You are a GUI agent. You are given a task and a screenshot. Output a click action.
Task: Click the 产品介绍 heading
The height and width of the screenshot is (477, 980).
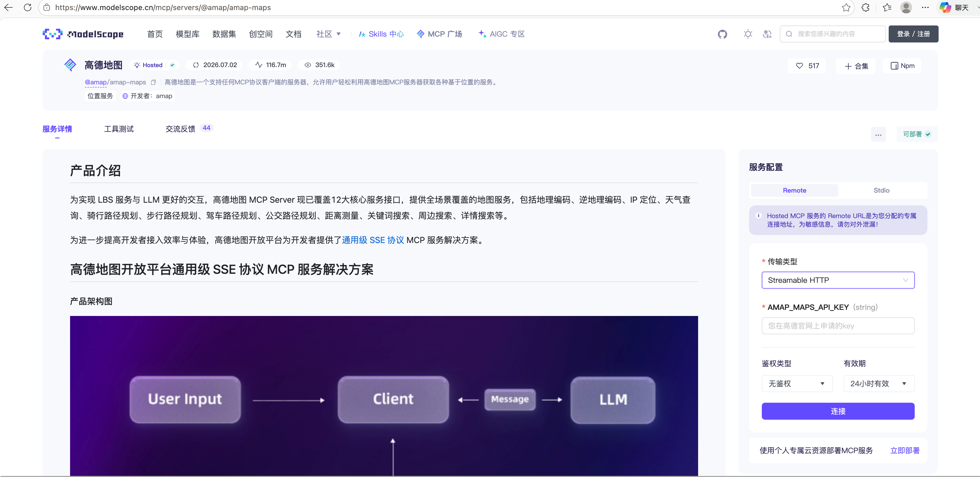[x=96, y=171]
